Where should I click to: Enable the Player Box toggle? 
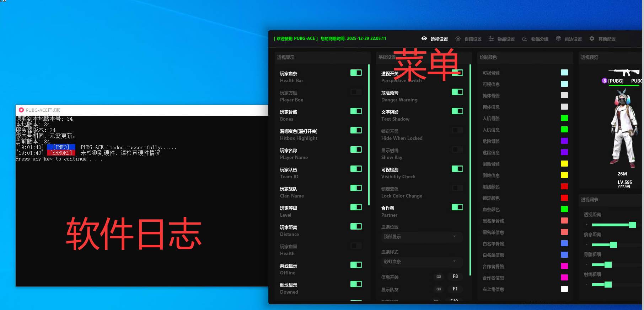pyautogui.click(x=356, y=92)
